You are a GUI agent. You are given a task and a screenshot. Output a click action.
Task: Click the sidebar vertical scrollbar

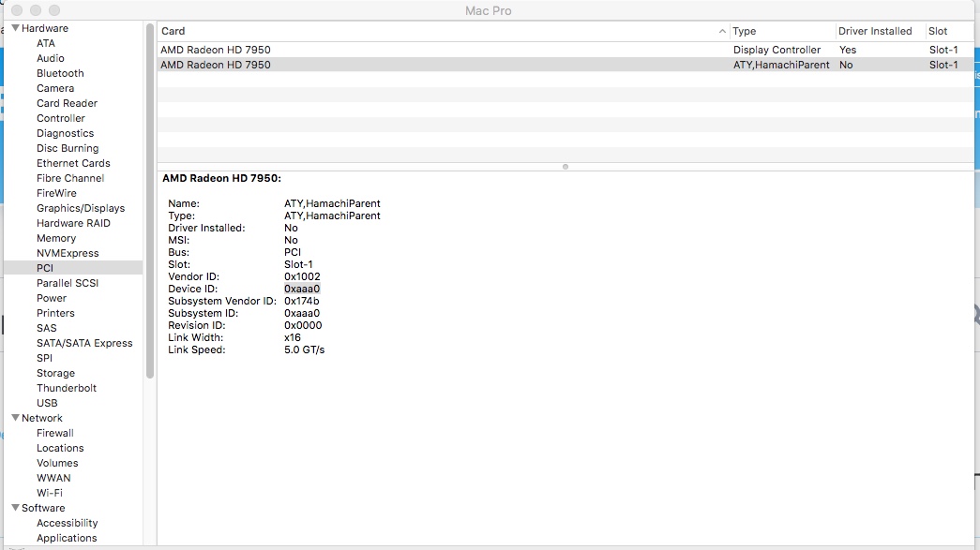(149, 201)
